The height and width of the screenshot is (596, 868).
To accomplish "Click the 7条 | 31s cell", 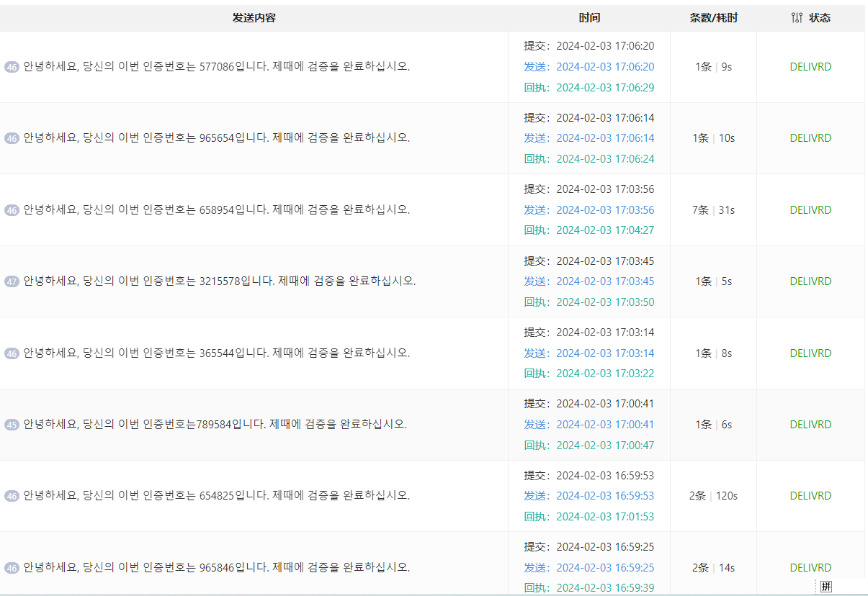I will pos(713,210).
